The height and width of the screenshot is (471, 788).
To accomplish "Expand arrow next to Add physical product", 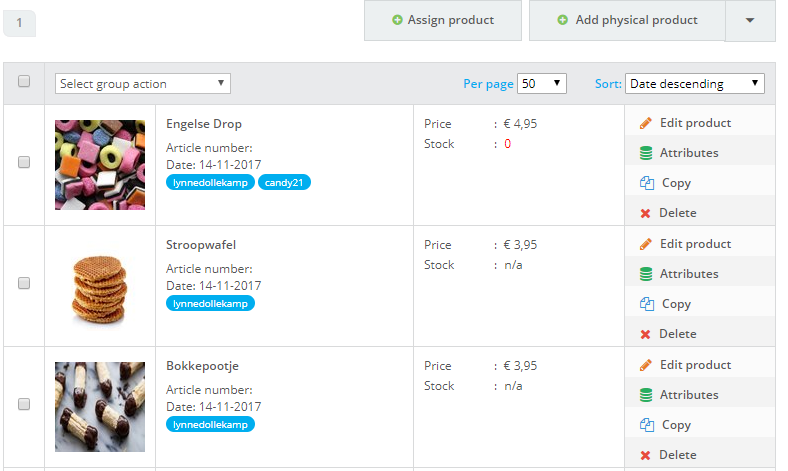I will (x=751, y=20).
